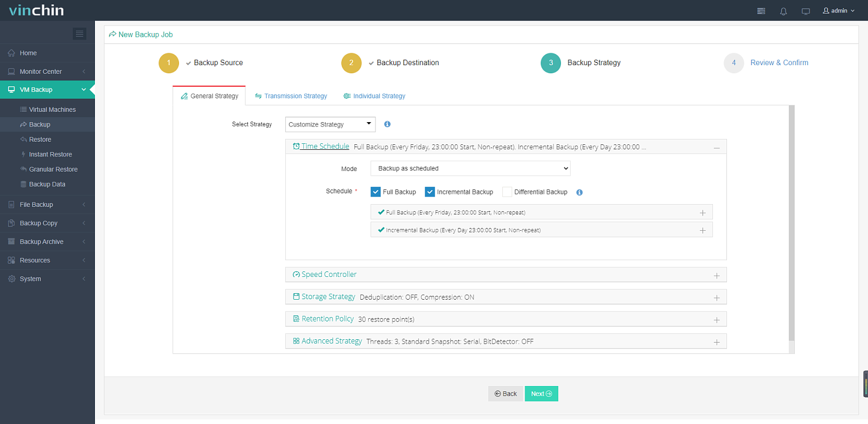The height and width of the screenshot is (424, 868).
Task: Uncheck the Incremental Backup checkbox
Action: coord(430,192)
